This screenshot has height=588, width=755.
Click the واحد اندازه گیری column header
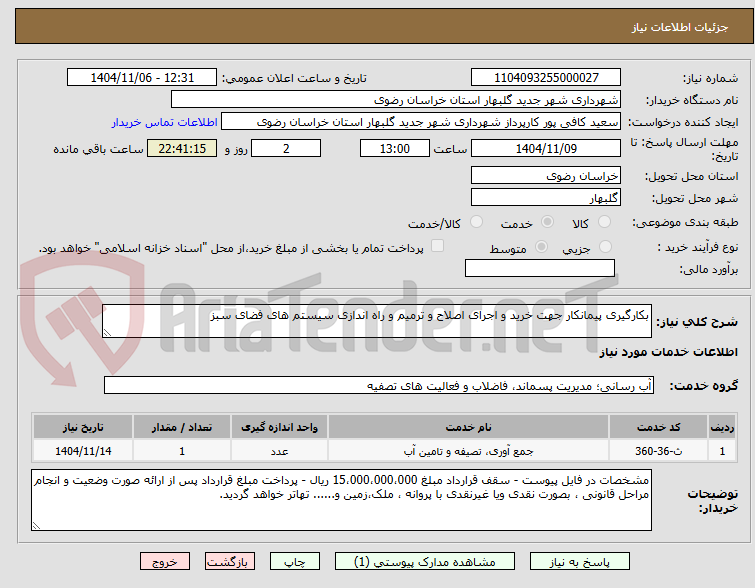coord(279,427)
